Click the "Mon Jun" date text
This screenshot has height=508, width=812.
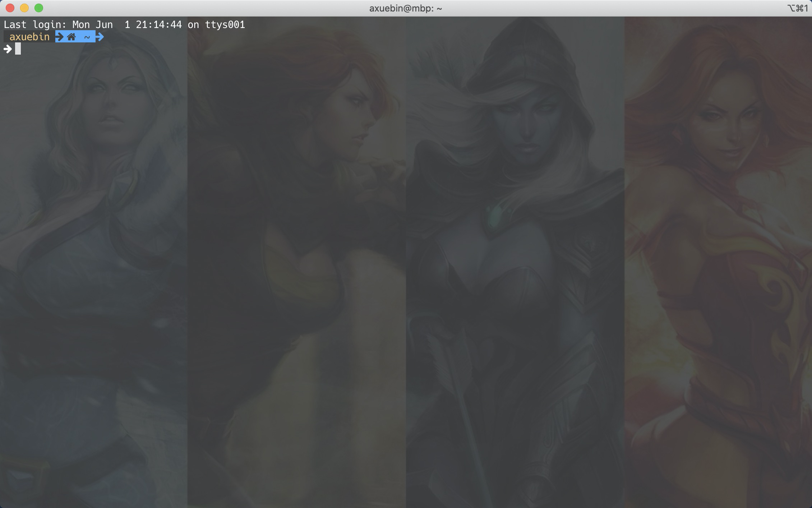93,24
